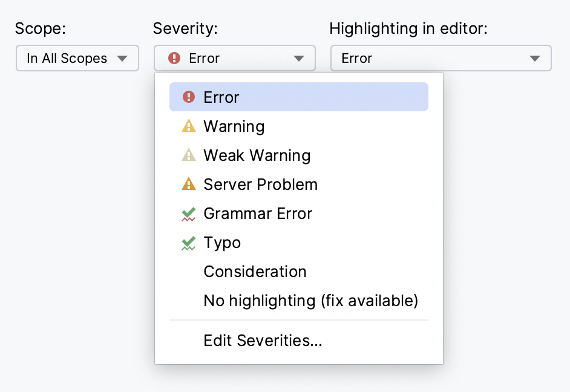Click the yellow Warning triangle icon
This screenshot has height=392, width=570.
point(188,126)
